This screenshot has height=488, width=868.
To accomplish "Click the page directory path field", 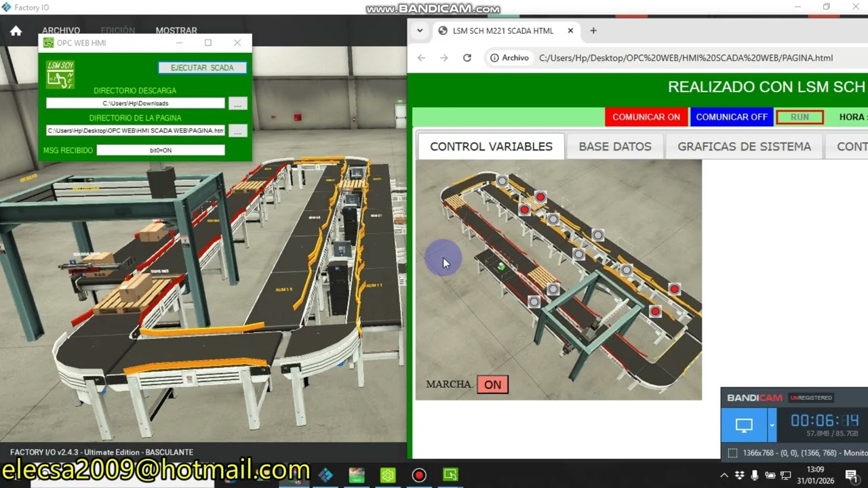I will [x=135, y=130].
